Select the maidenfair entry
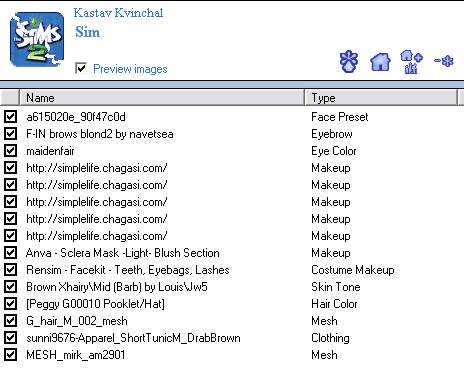 click(x=50, y=151)
